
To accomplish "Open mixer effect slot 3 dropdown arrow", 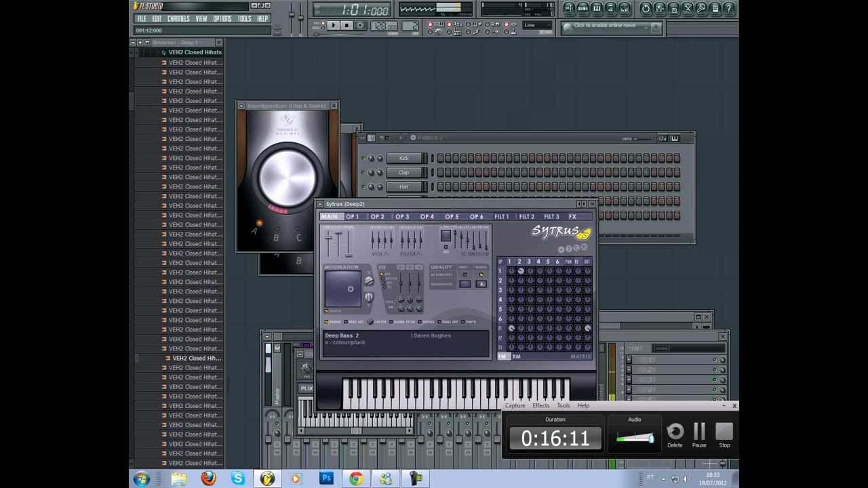I will point(629,380).
